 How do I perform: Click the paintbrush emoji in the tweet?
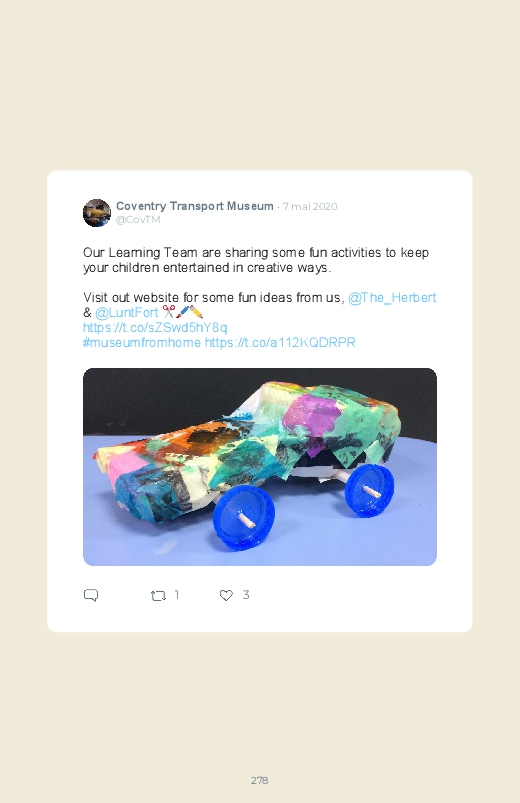pos(182,312)
